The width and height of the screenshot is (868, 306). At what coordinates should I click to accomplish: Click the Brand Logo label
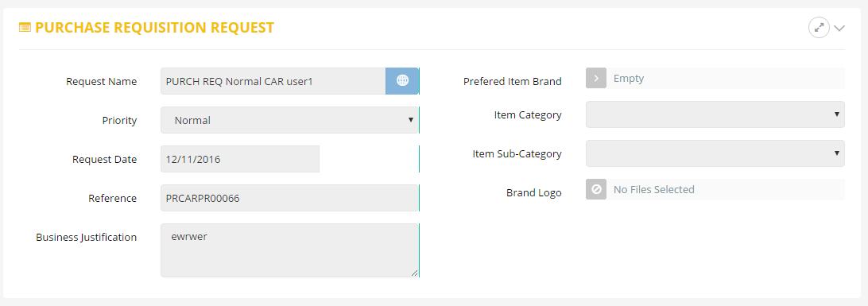pos(533,192)
